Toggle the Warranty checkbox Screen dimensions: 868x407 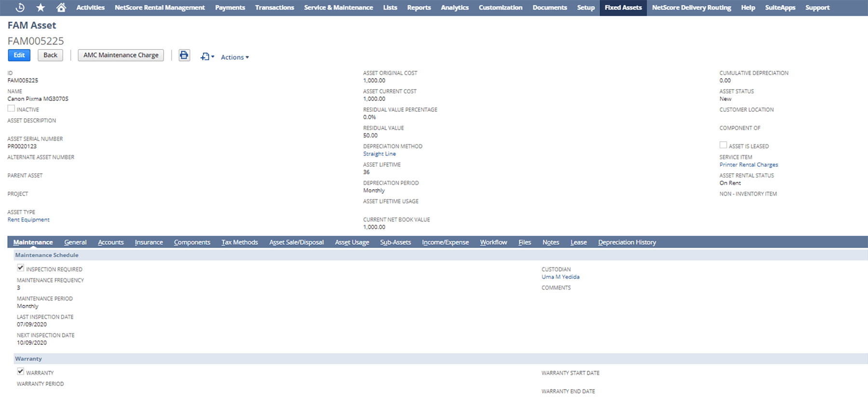[x=20, y=372]
